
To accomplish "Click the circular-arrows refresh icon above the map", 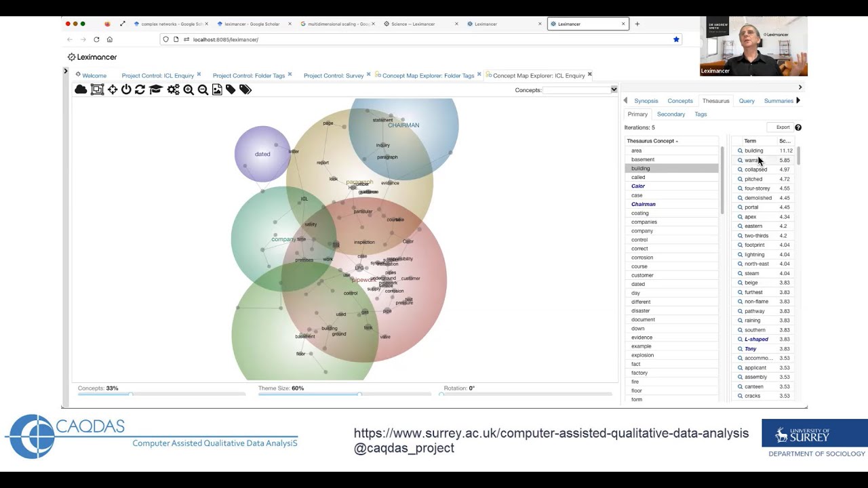I will tap(140, 89).
